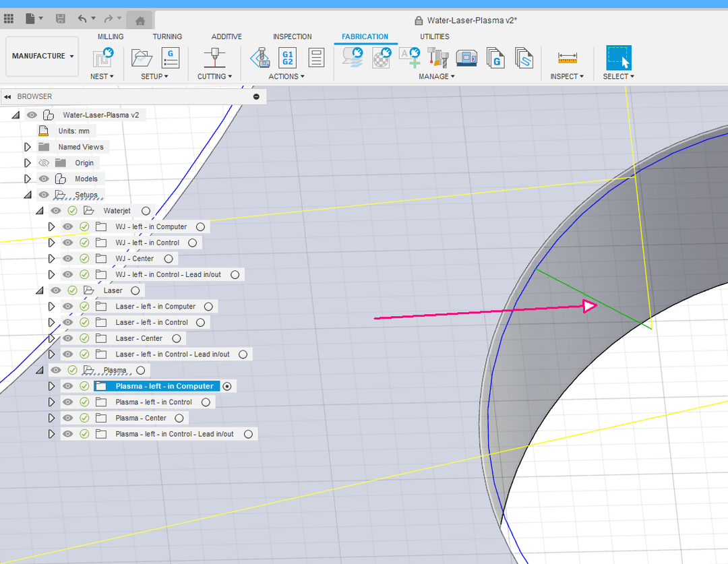Show the Origin folder via eye icon
Viewport: 728px width, 564px height.
click(44, 163)
